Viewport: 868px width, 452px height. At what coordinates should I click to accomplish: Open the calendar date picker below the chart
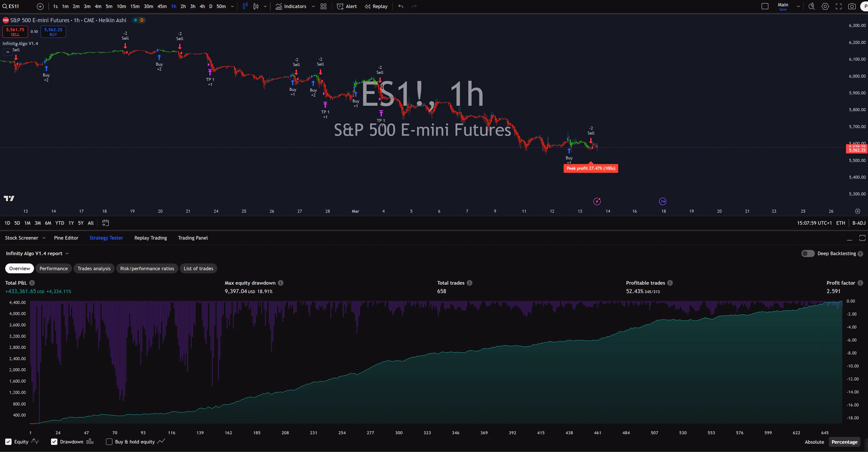(x=105, y=222)
